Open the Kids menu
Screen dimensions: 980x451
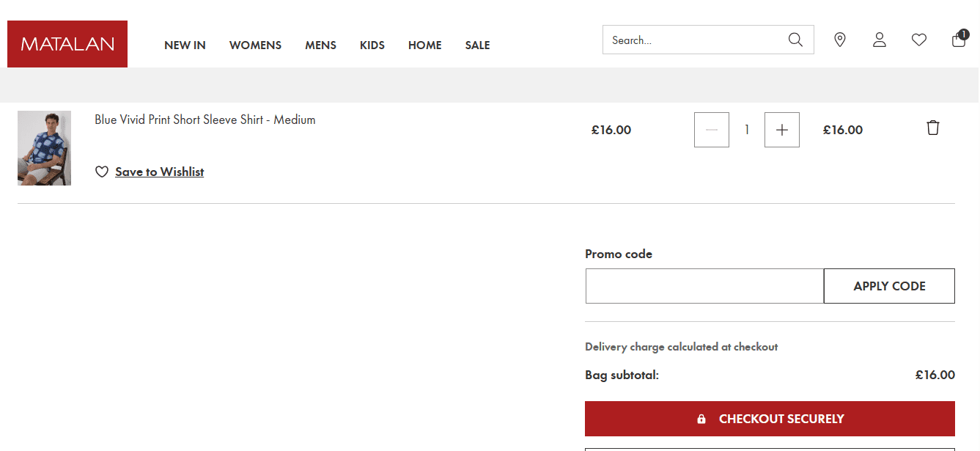372,45
